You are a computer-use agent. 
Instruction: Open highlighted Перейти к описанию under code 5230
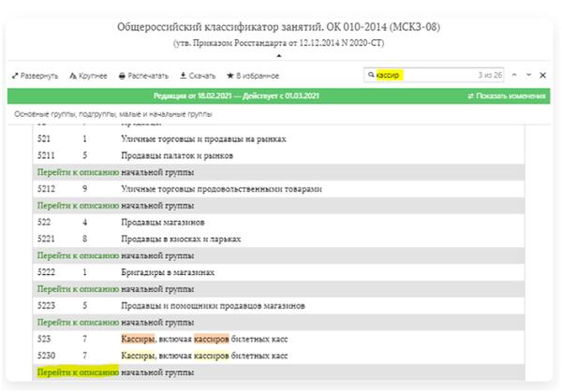(x=78, y=372)
